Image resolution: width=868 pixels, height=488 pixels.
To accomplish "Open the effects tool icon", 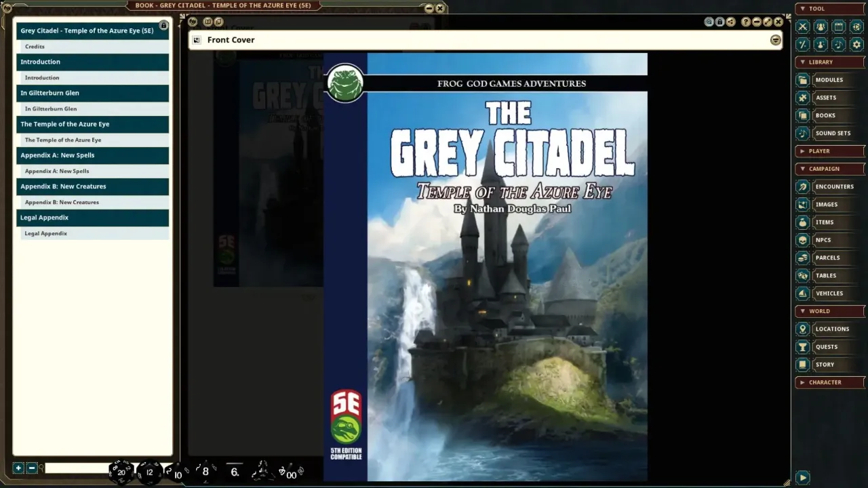I will coord(821,44).
